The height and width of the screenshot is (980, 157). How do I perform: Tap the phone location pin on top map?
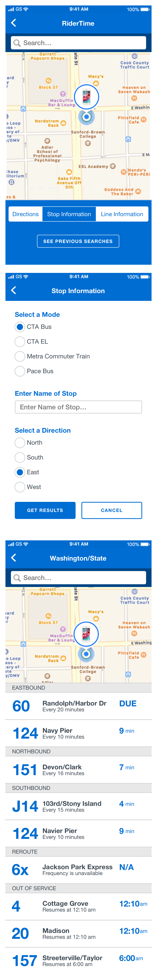86,96
